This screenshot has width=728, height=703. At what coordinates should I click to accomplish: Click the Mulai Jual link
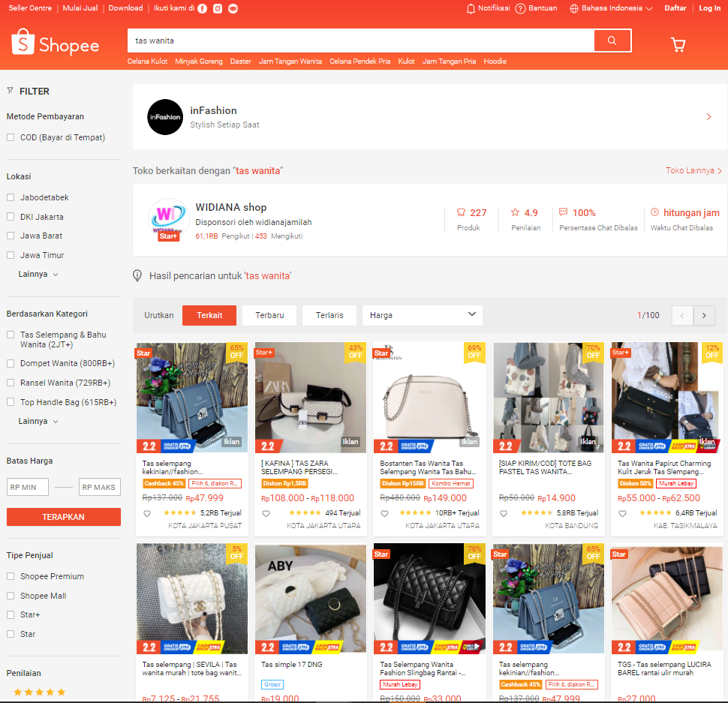tap(80, 8)
